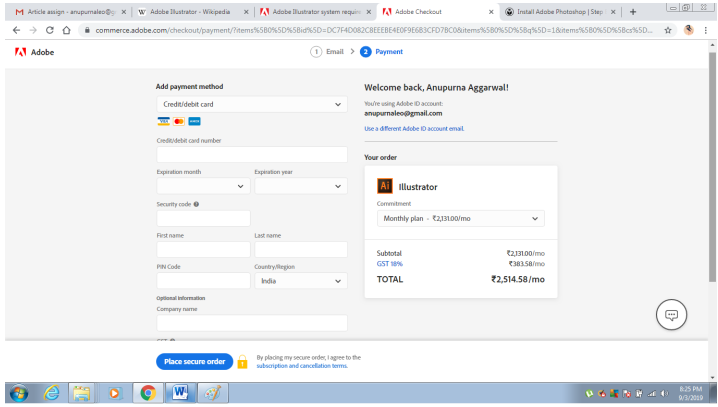Image resolution: width=718 pixels, height=407 pixels.
Task: Bookmark this page with the star icon
Action: (668, 30)
